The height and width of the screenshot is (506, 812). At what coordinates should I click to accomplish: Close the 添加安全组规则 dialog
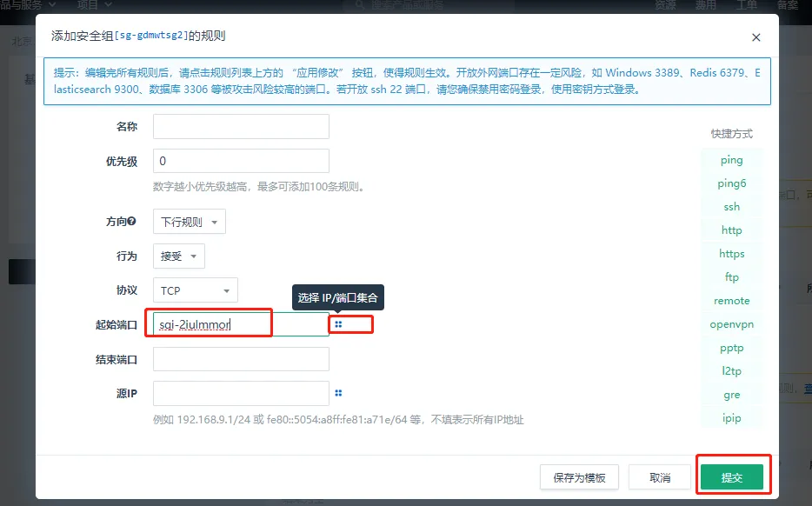(755, 37)
